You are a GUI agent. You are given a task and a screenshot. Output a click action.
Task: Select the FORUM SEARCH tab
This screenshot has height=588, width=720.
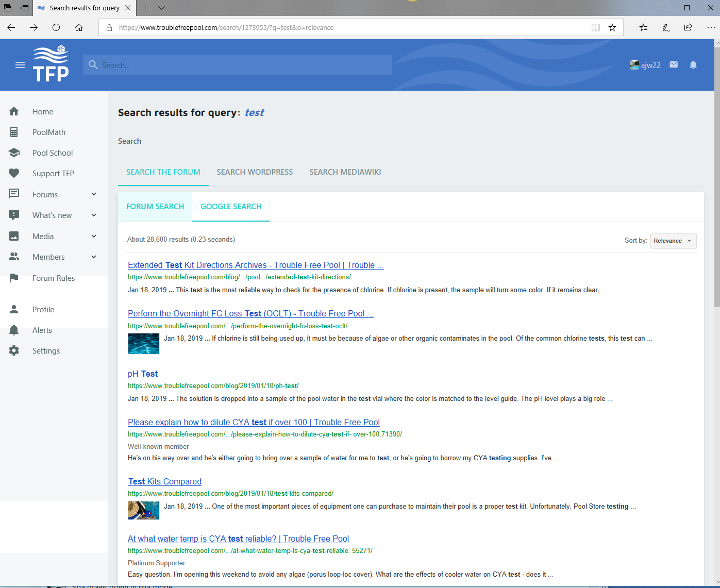click(x=155, y=207)
